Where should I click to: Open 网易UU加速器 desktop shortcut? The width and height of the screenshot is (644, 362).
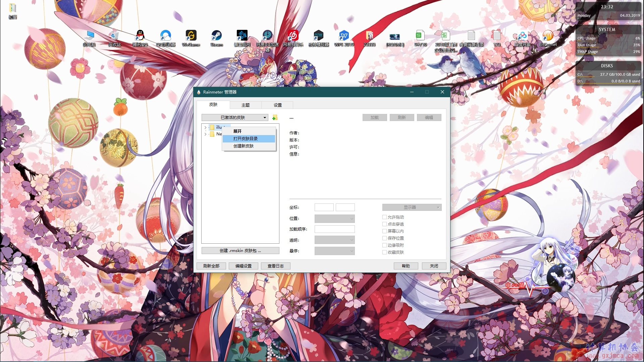[268, 41]
